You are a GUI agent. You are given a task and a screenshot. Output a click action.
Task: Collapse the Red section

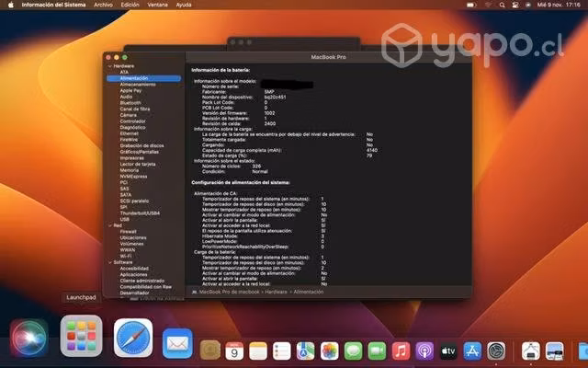(x=110, y=225)
